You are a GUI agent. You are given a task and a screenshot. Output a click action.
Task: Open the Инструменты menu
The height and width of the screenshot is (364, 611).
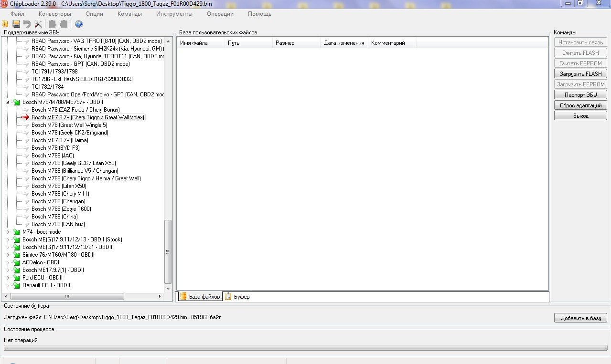pos(174,14)
